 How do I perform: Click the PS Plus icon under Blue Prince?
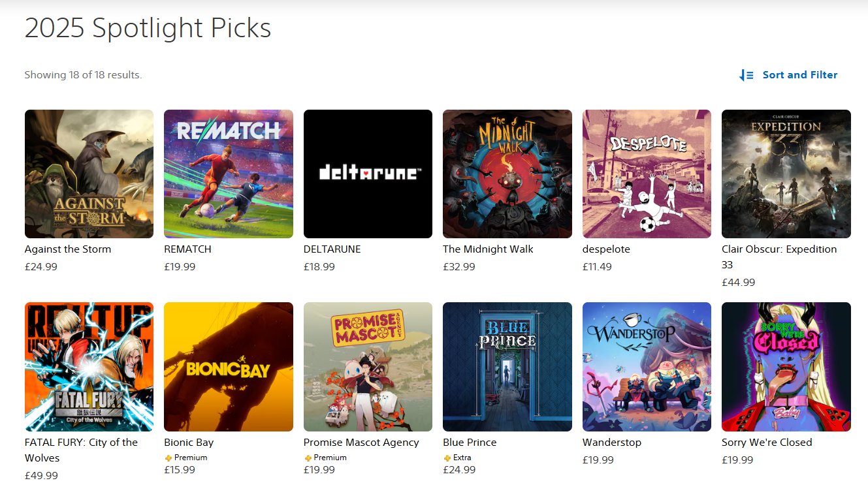pos(447,458)
